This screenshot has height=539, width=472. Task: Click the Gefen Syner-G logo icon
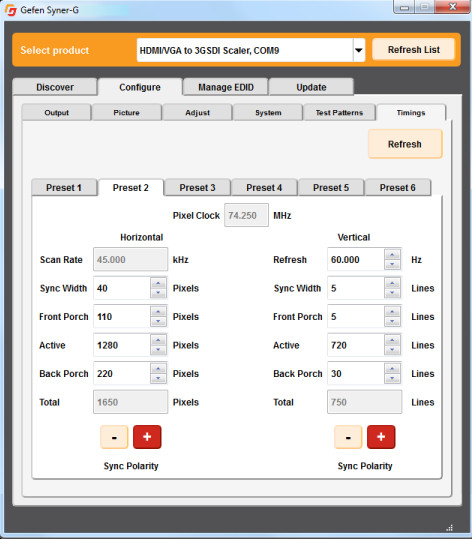click(11, 10)
